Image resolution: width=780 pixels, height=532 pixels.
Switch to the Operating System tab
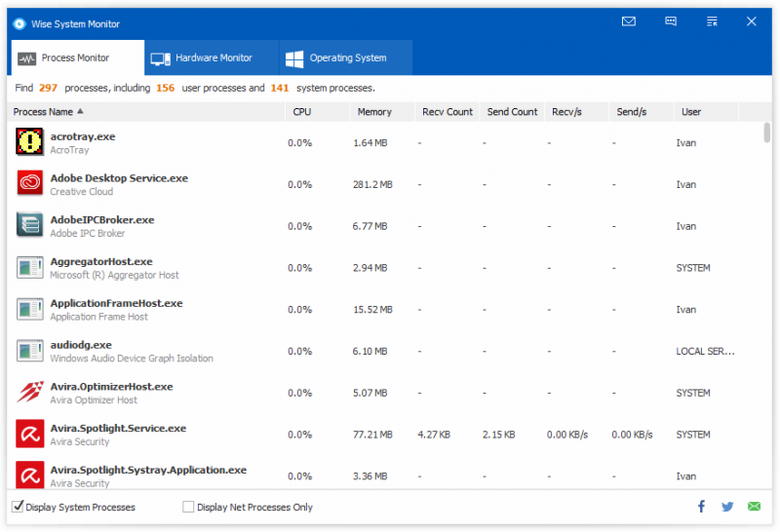[346, 57]
